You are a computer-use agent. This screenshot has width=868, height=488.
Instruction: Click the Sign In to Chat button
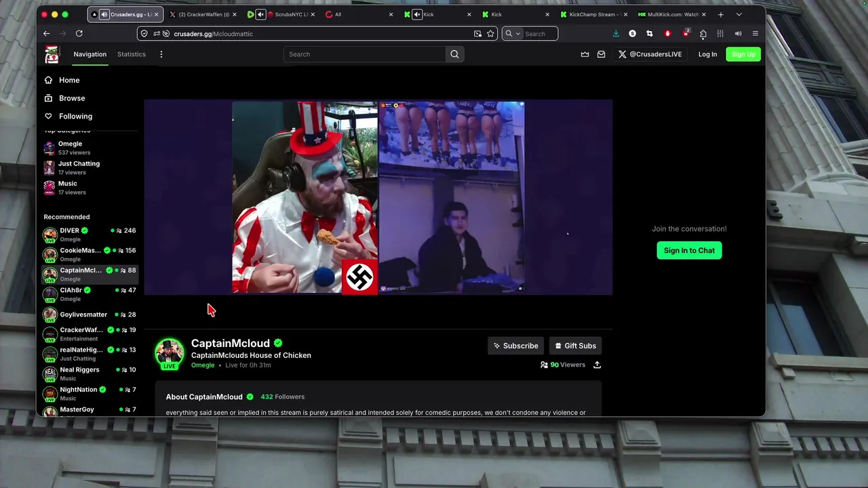coord(689,251)
